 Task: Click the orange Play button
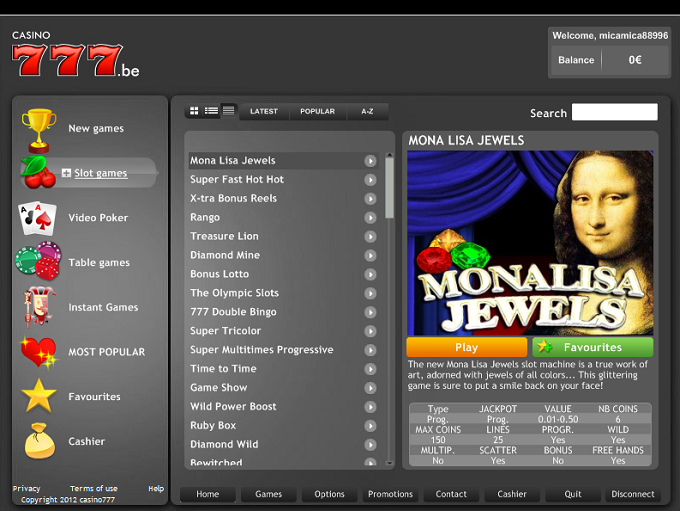(x=467, y=347)
